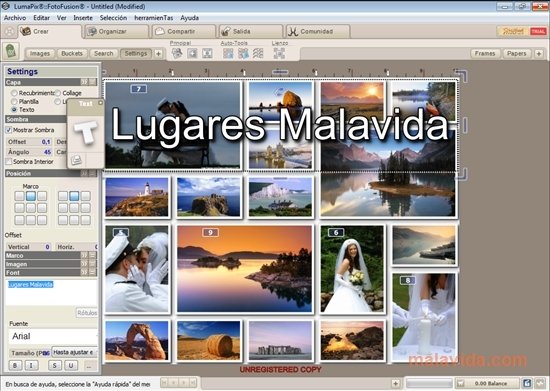Image resolution: width=550 pixels, height=391 pixels.
Task: Open the Images panel tab
Action: 40,53
